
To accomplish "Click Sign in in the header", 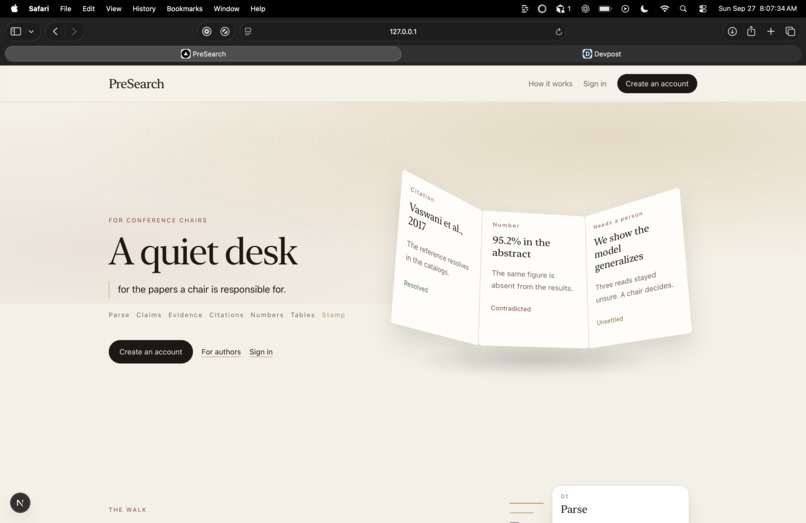I will click(595, 83).
